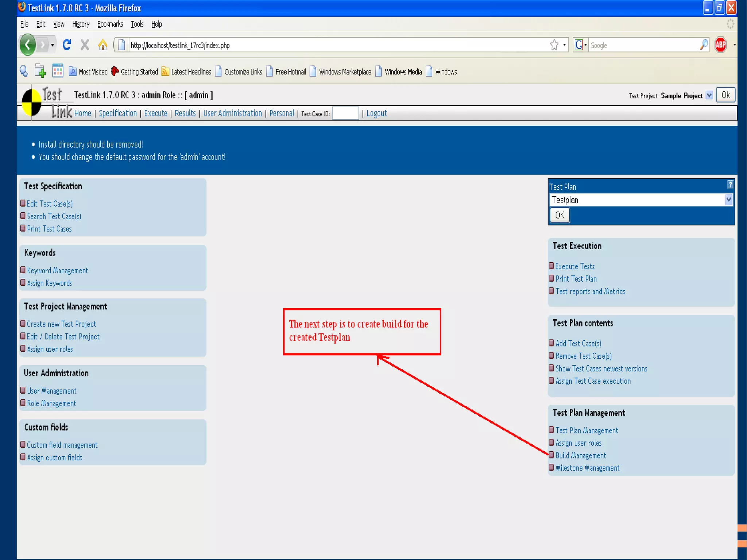Screen dimensions: 747x560
Task: Open the Windows Media bookmark
Action: (398, 72)
